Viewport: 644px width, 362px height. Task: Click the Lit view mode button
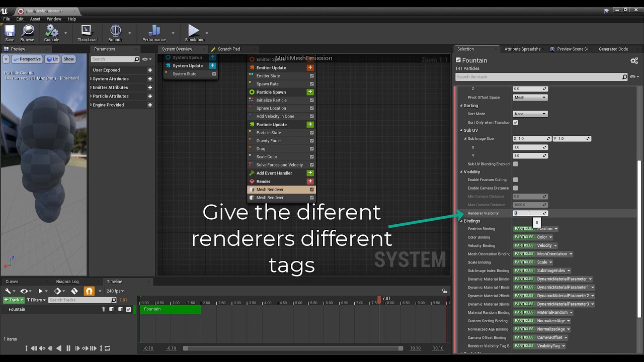pos(52,59)
